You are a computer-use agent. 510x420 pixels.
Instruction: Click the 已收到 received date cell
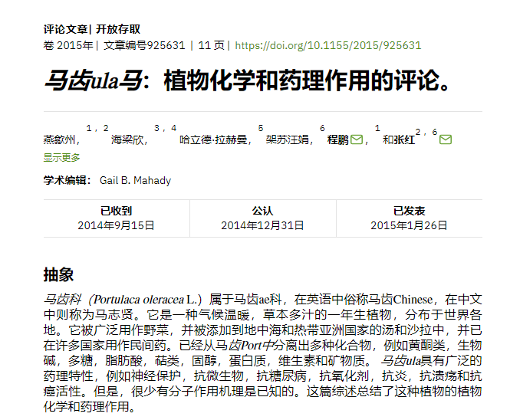click(116, 218)
